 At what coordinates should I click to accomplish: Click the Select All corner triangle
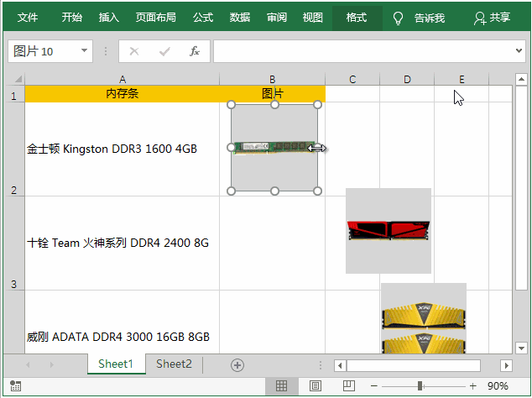pos(17,79)
